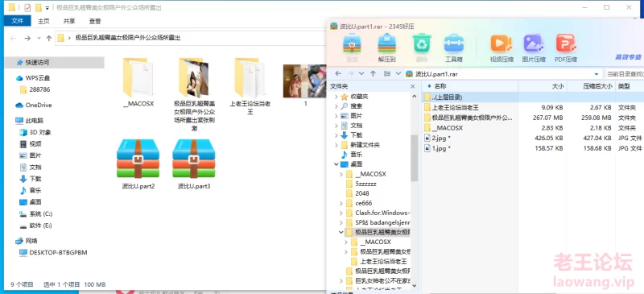The height and width of the screenshot is (294, 644).
Task: Open Explorer recent locations dropdown
Action: [x=39, y=38]
